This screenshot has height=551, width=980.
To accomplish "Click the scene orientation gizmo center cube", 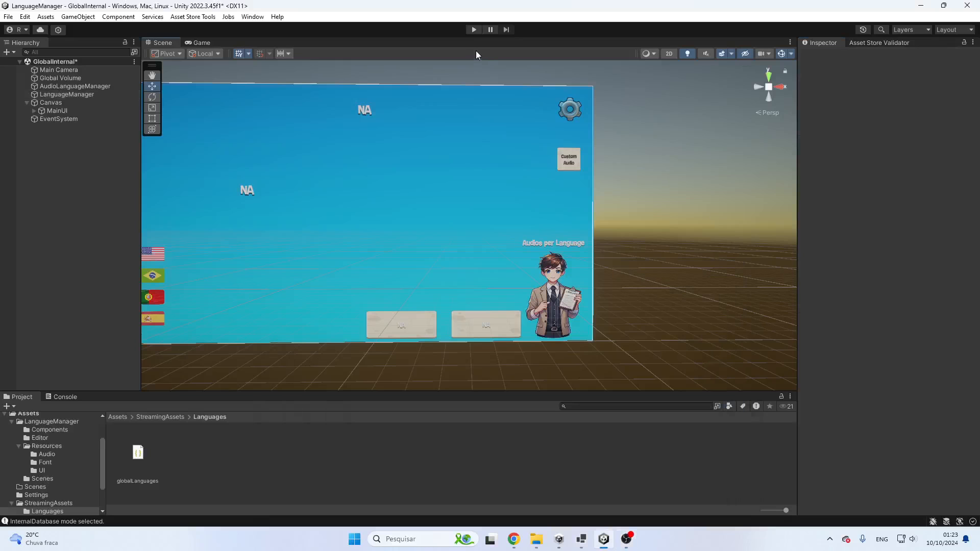I will coord(769,87).
